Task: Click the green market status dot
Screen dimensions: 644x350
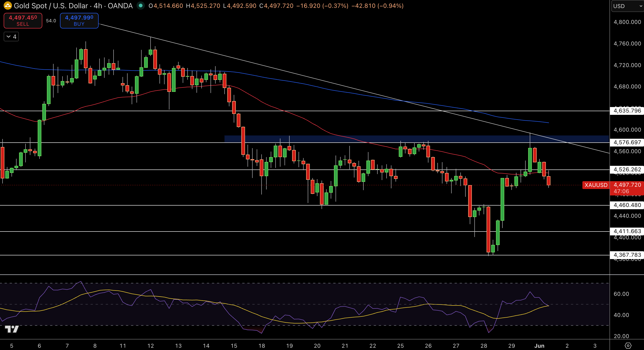Action: [141, 6]
